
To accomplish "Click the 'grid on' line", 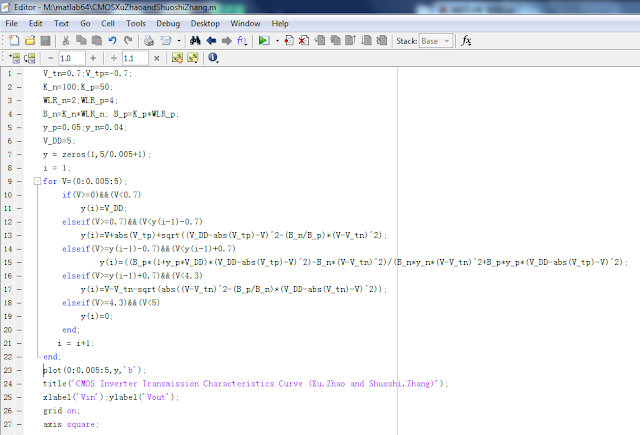I will tap(61, 411).
